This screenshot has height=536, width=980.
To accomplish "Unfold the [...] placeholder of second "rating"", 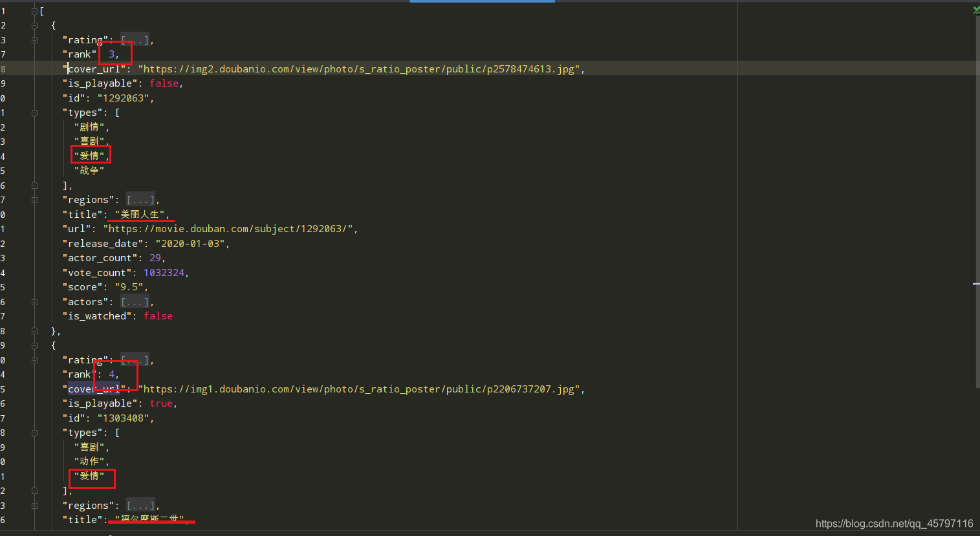I will click(x=135, y=360).
